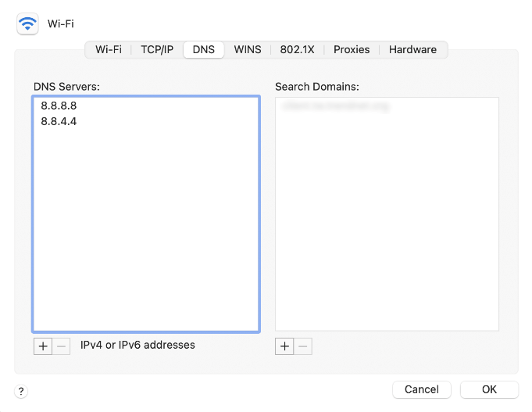Add a new DNS server with plus button
This screenshot has width=532, height=412.
point(42,346)
